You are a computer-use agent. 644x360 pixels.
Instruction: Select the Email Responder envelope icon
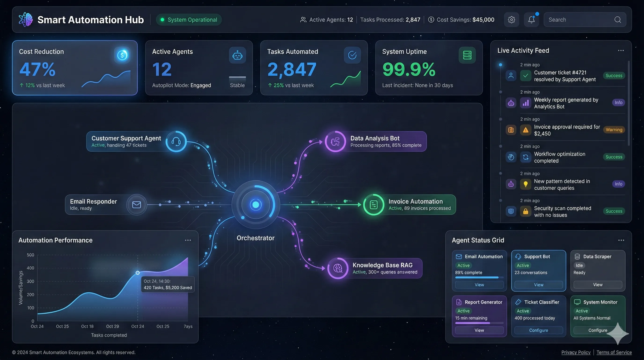click(x=136, y=205)
